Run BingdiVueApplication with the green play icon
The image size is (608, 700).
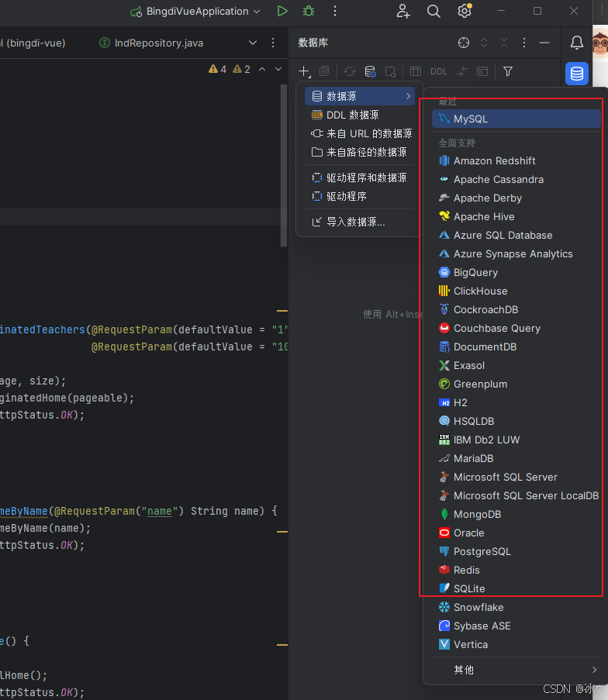coord(282,11)
